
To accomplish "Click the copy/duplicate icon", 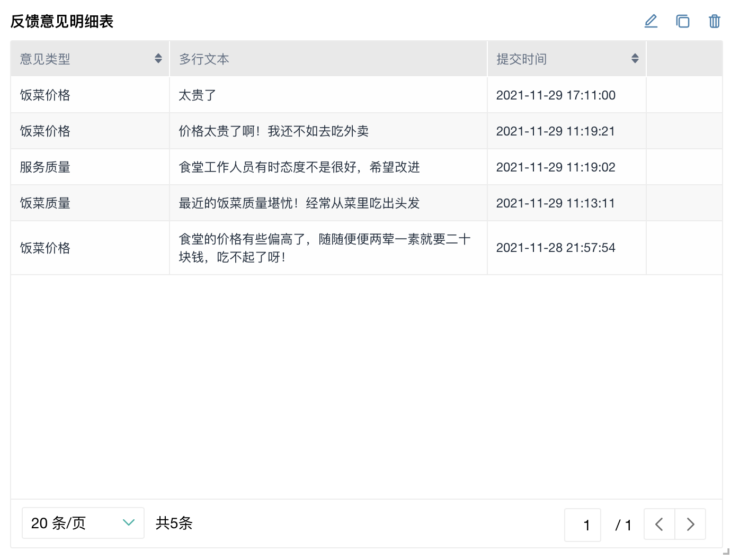I will (x=683, y=21).
